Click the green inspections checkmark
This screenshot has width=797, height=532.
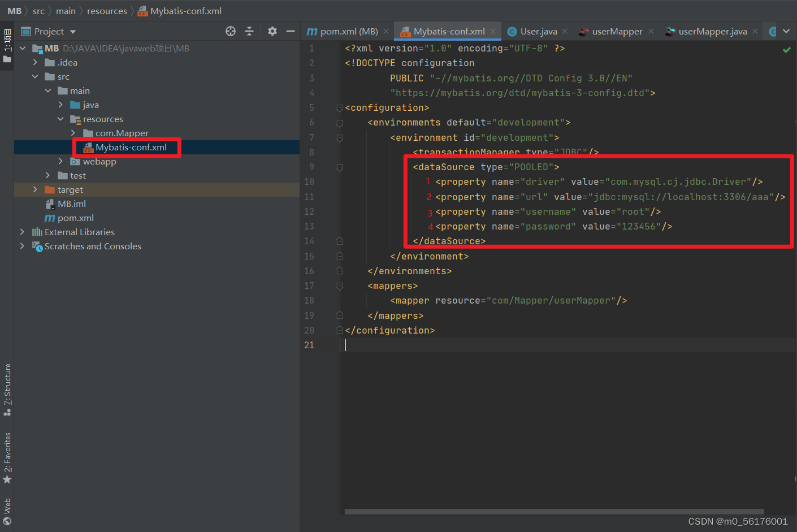pyautogui.click(x=786, y=49)
